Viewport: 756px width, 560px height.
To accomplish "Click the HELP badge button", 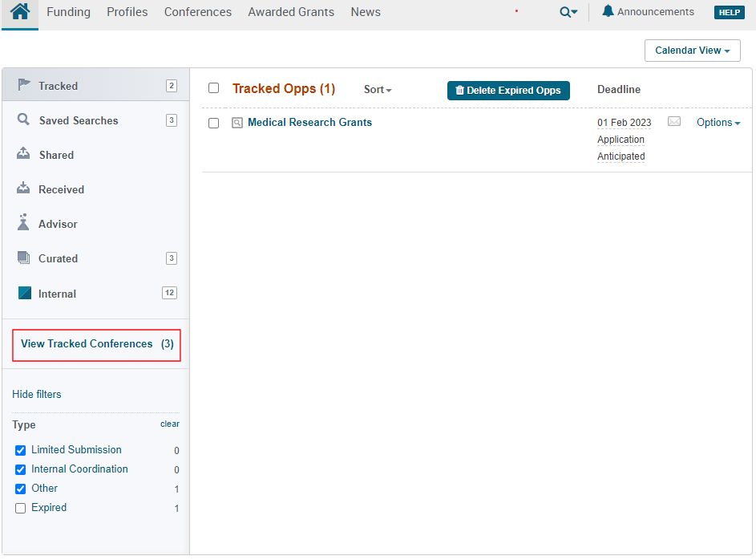I will point(729,13).
